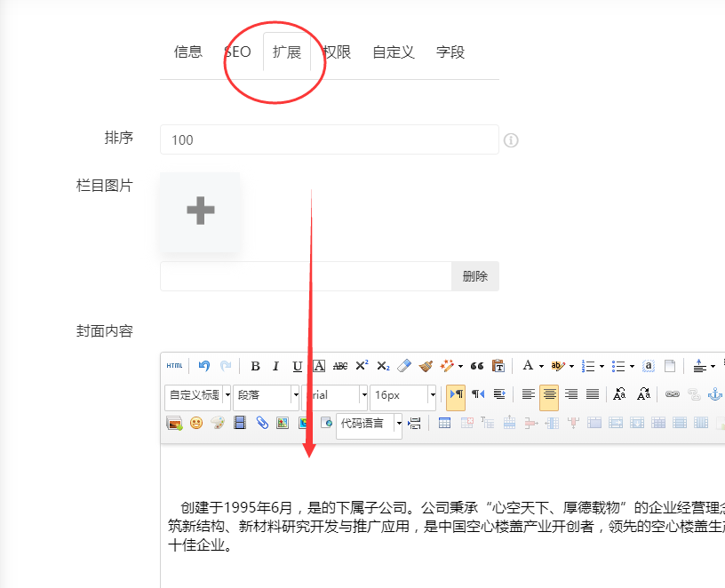Open the 段落 paragraph style dropdown
725x588 pixels.
click(x=267, y=394)
